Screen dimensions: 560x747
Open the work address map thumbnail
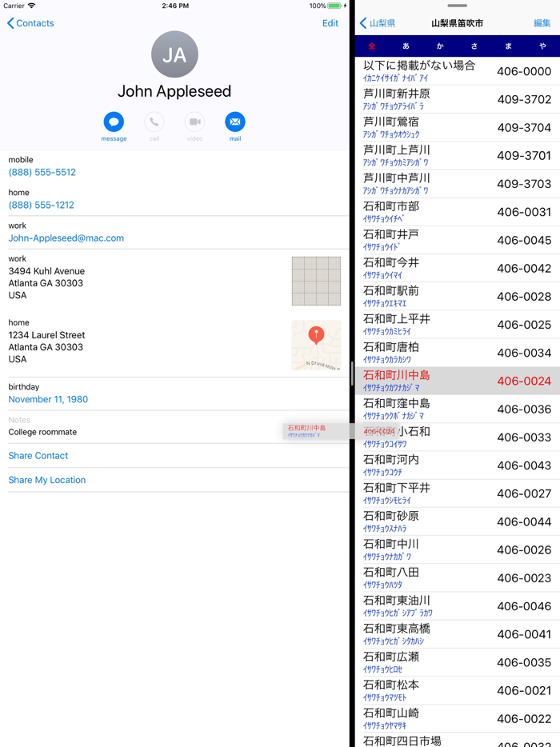(316, 281)
